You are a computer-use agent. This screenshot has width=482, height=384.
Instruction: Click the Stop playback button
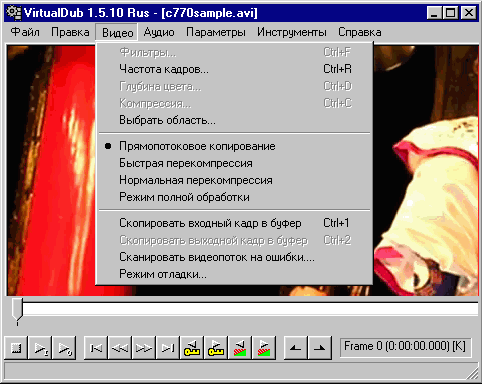click(x=16, y=348)
